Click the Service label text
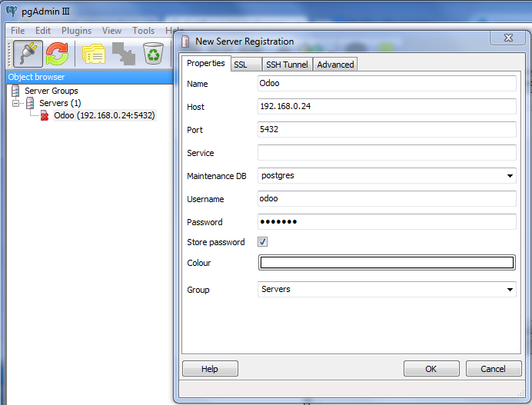Viewport: 532px width, 405px height. pyautogui.click(x=201, y=153)
